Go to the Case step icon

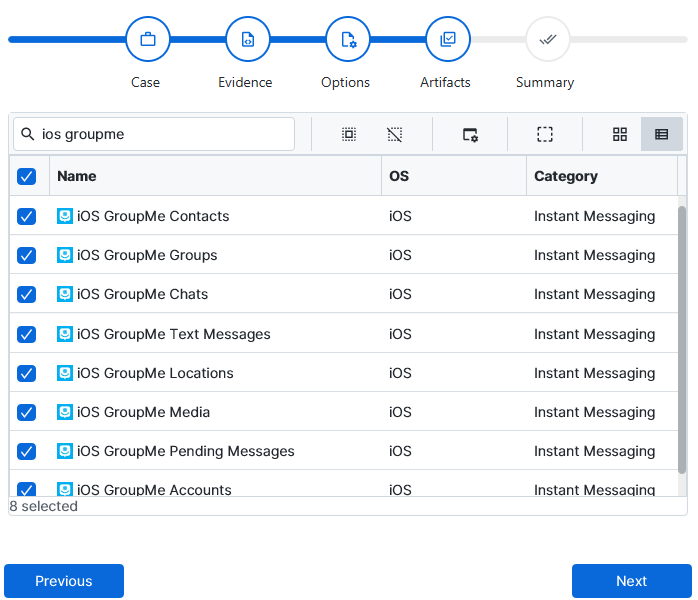148,39
